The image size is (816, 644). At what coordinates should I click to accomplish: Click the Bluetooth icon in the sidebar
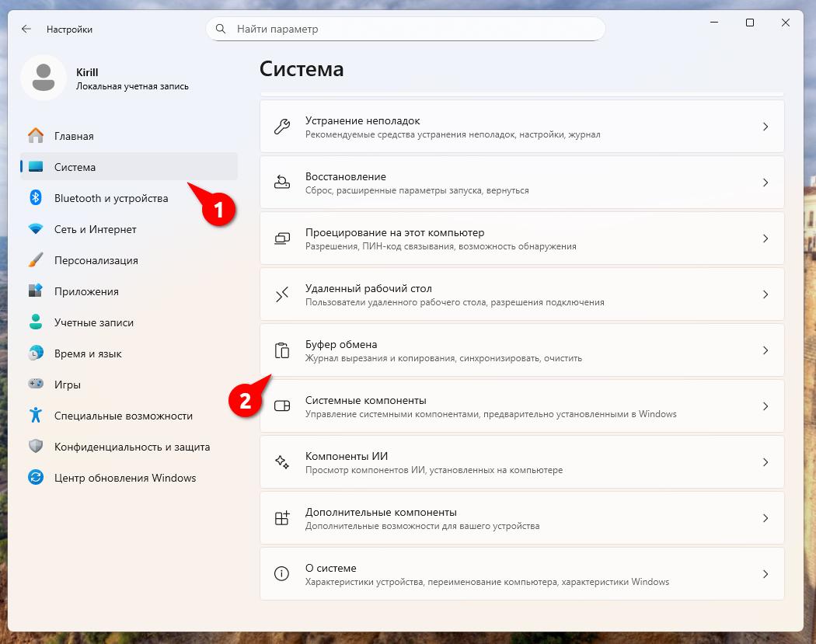[x=36, y=198]
